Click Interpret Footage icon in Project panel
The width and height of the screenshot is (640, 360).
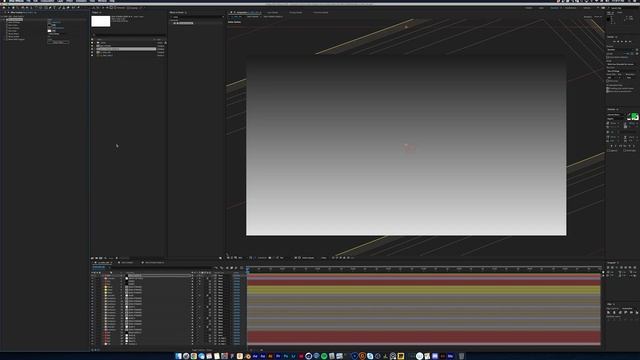pyautogui.click(x=93, y=258)
